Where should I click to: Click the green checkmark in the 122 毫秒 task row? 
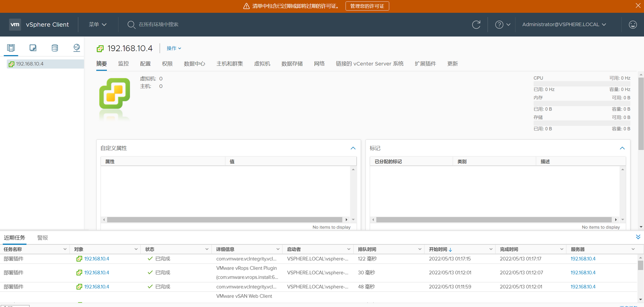(150, 259)
